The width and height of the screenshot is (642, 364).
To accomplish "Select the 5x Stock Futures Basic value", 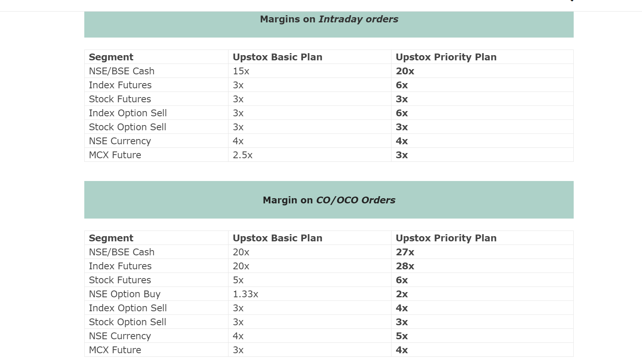I will click(x=239, y=280).
